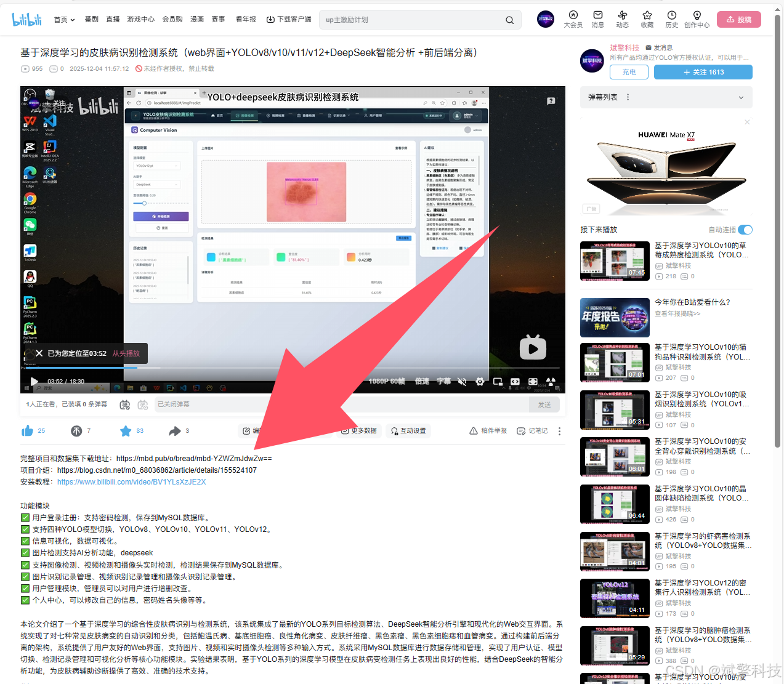
Task: Open the more options three-dot menu beside 记笔记
Action: point(559,431)
